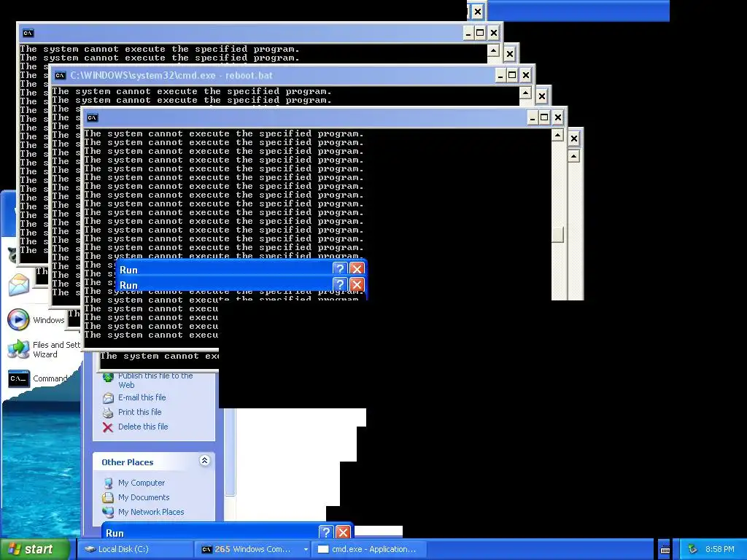The height and width of the screenshot is (560, 747).
Task: Click the red X delete icon
Action: pos(108,427)
